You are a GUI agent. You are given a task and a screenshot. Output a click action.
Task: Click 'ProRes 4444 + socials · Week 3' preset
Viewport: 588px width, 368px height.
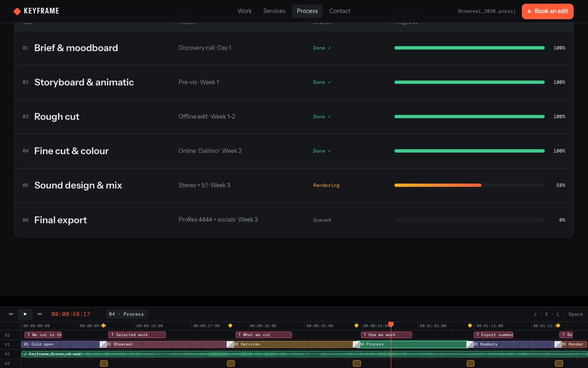tap(218, 220)
